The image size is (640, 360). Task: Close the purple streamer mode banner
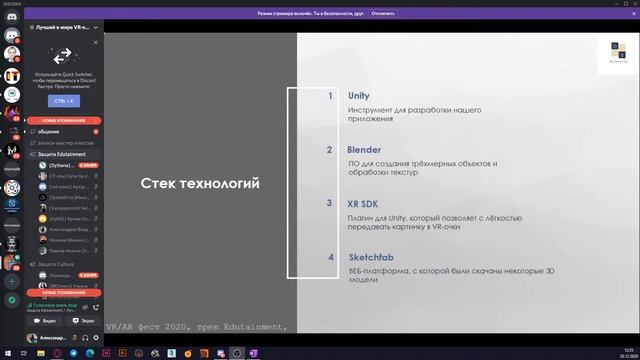click(x=634, y=13)
